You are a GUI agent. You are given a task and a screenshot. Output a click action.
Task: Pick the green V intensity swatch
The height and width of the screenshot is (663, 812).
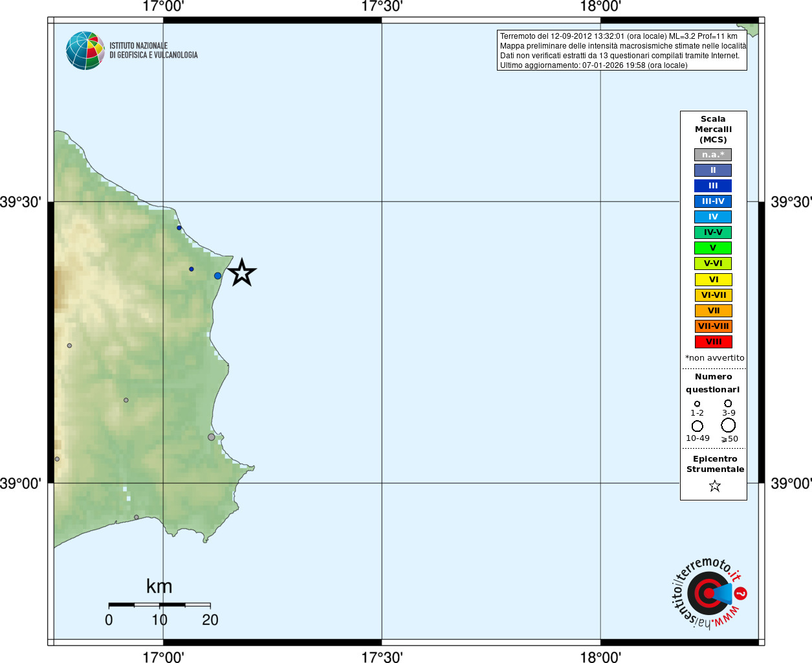coord(713,248)
